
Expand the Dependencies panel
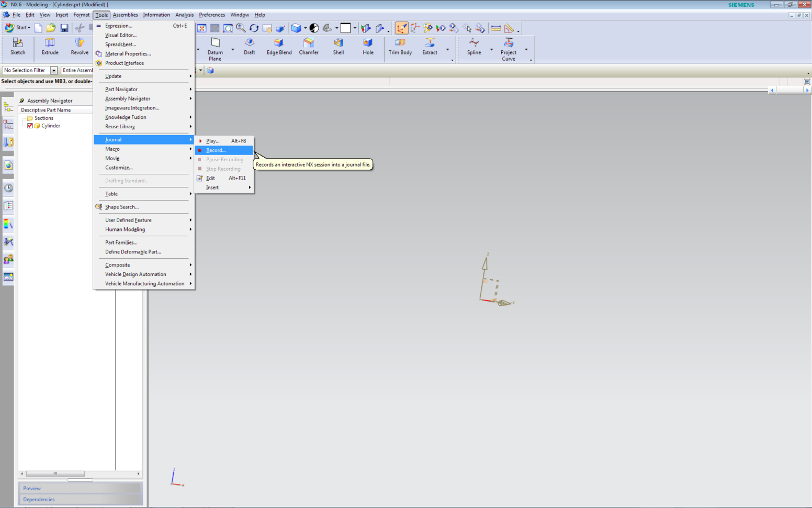tap(81, 499)
